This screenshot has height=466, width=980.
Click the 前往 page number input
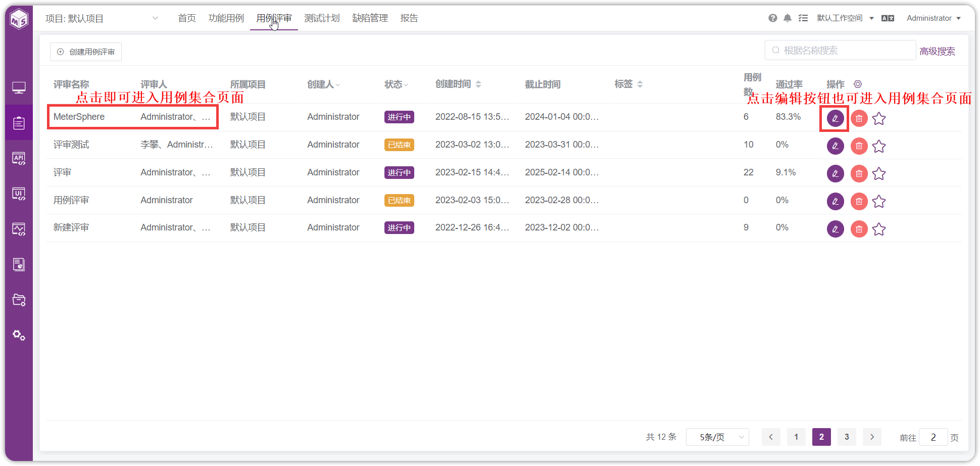coord(933,437)
